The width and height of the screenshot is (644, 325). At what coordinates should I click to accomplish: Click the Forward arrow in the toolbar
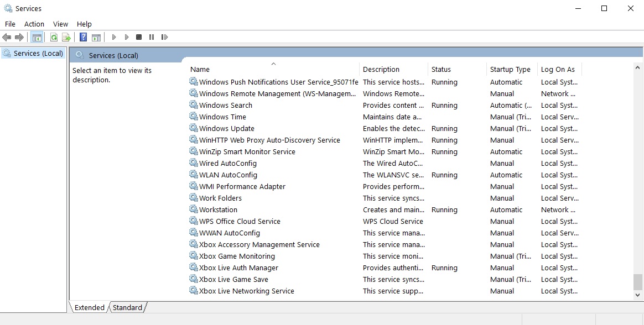point(19,37)
